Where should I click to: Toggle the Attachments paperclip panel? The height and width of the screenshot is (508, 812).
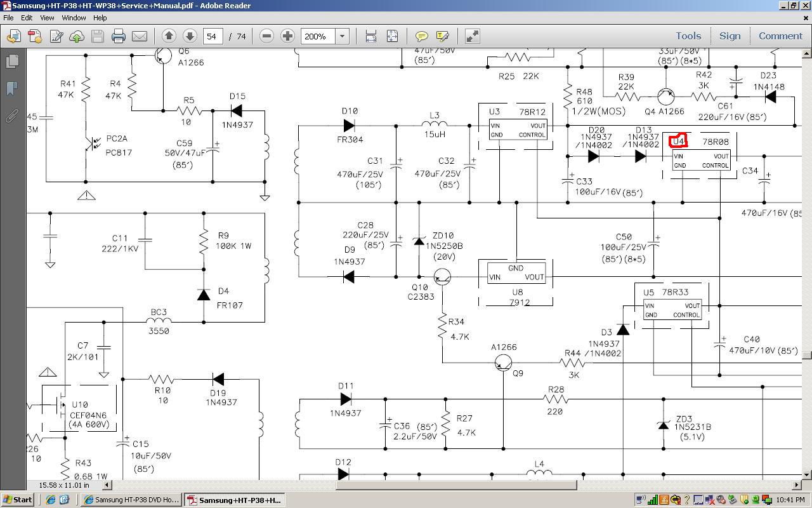12,116
